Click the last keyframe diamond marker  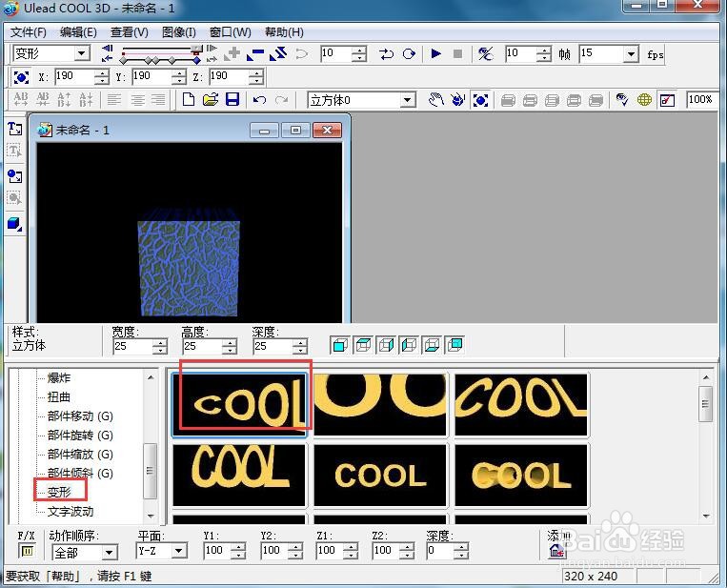click(197, 60)
